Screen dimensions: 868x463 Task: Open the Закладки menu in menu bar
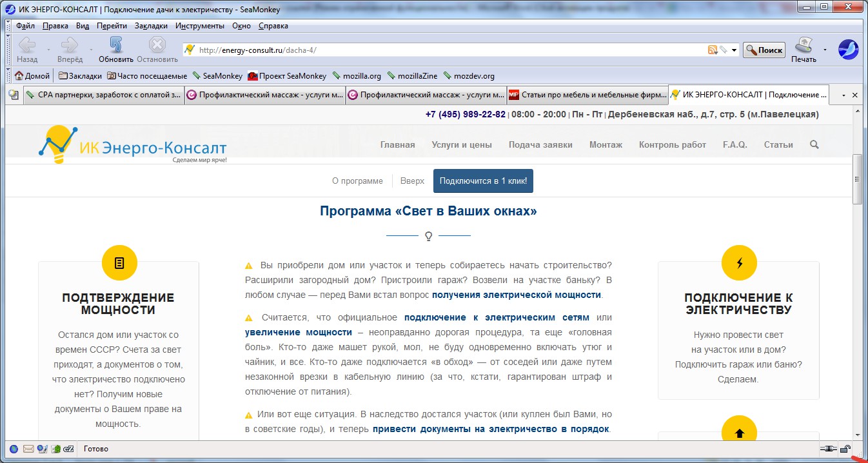[x=151, y=26]
